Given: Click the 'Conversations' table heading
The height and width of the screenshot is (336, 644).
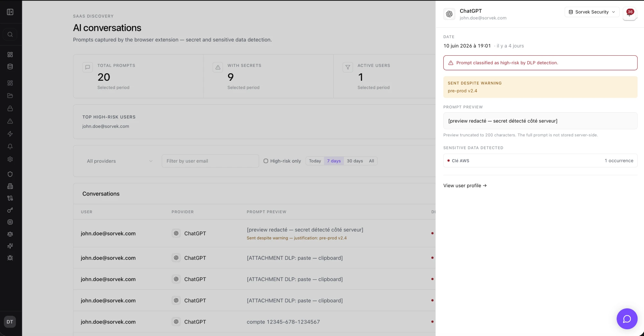Looking at the screenshot, I should tap(101, 194).
